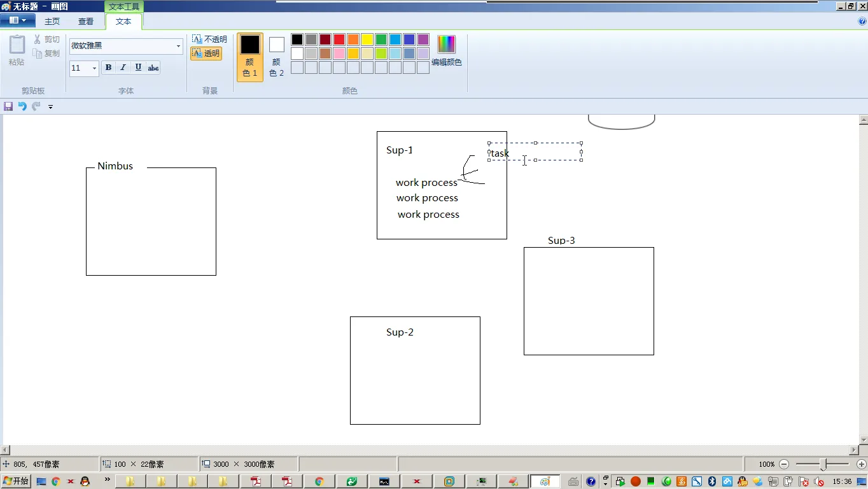Zoom out with the minus button
Image resolution: width=868 pixels, height=489 pixels.
coord(784,464)
